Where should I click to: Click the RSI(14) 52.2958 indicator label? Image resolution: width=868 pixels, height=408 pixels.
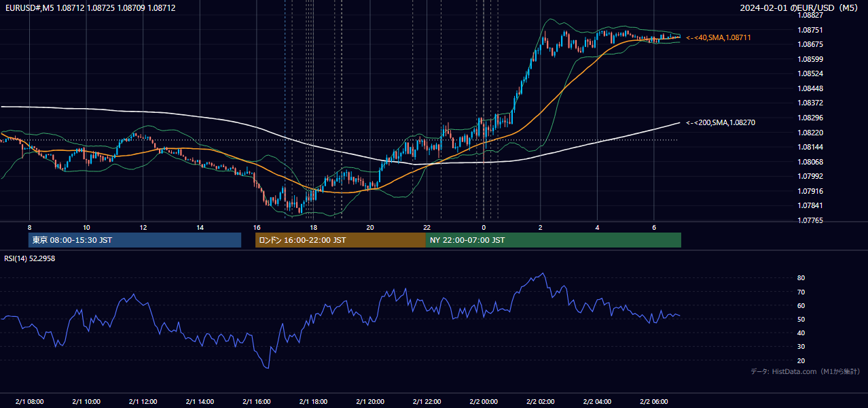tap(29, 258)
